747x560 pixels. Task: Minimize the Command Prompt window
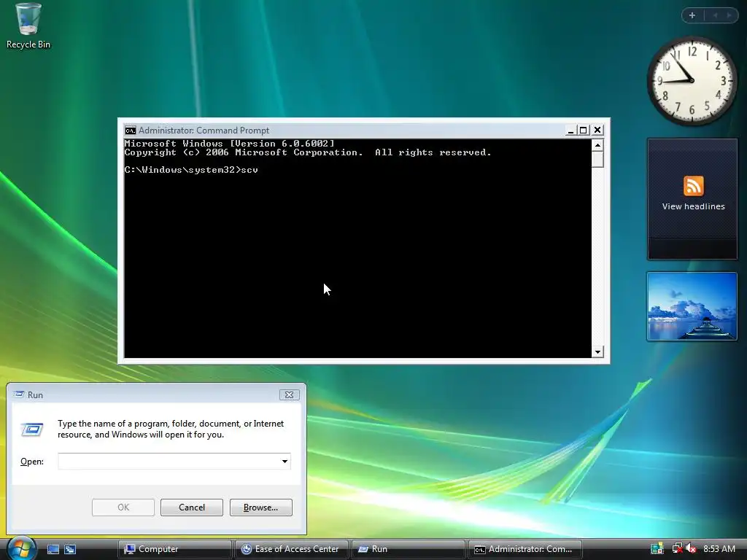(x=570, y=130)
